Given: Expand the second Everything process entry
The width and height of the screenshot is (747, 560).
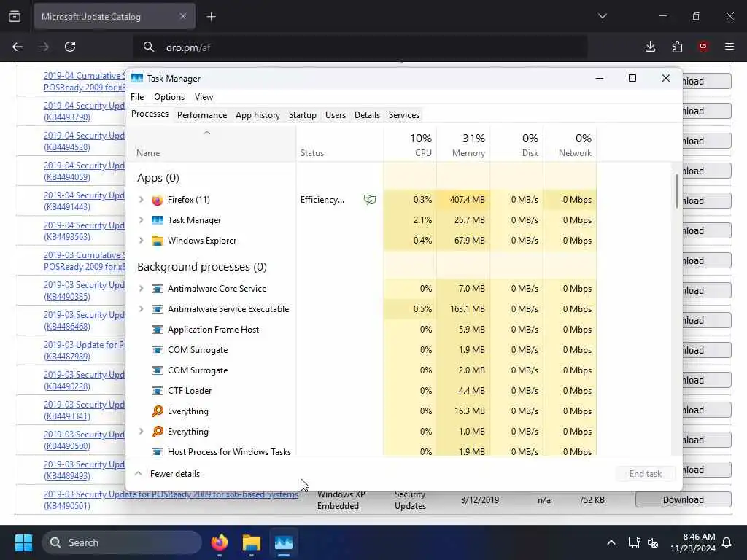Looking at the screenshot, I should (141, 432).
